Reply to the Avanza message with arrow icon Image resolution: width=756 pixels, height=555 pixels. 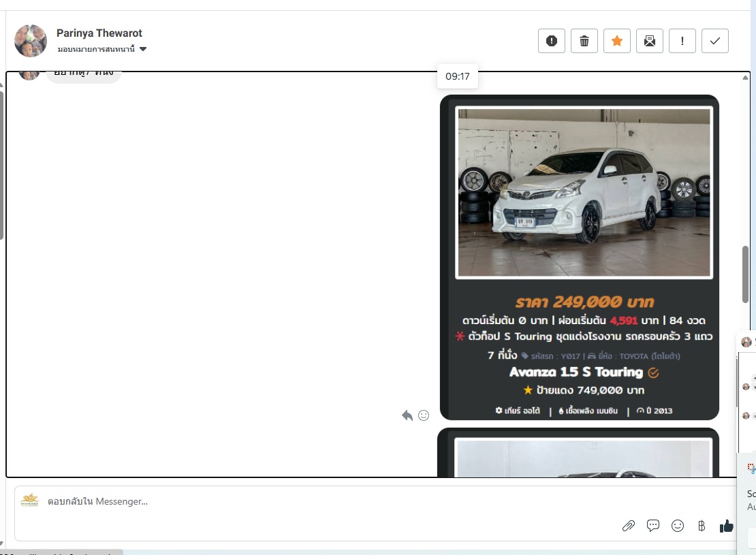point(407,415)
